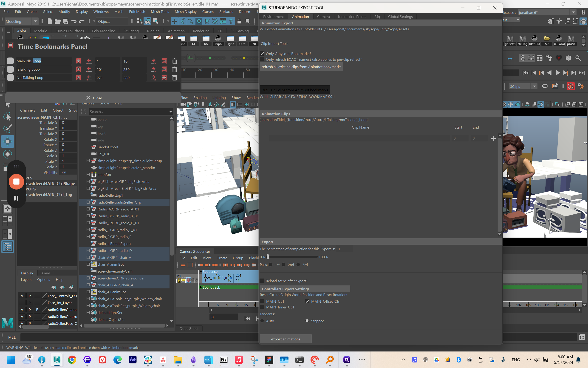Expand the animBot node in Outliner
Viewport: 588px width, 368px height.
point(88,175)
